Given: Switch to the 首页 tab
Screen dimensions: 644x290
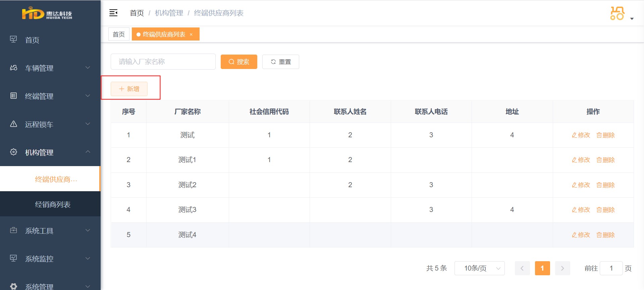Looking at the screenshot, I should pyautogui.click(x=119, y=34).
